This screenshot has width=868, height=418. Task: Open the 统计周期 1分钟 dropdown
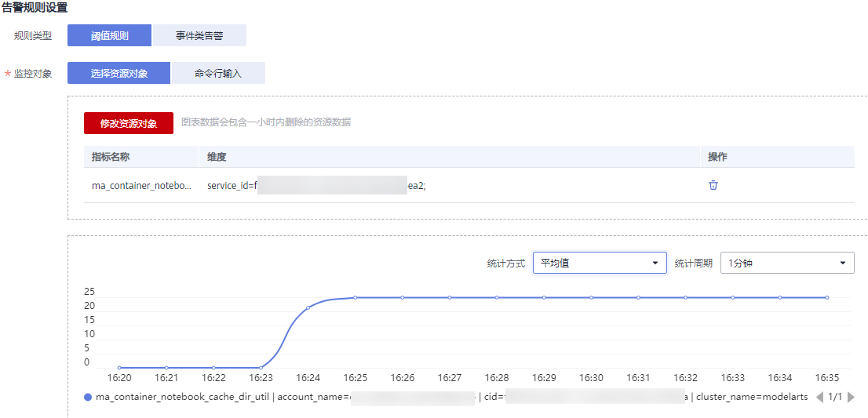tap(787, 264)
